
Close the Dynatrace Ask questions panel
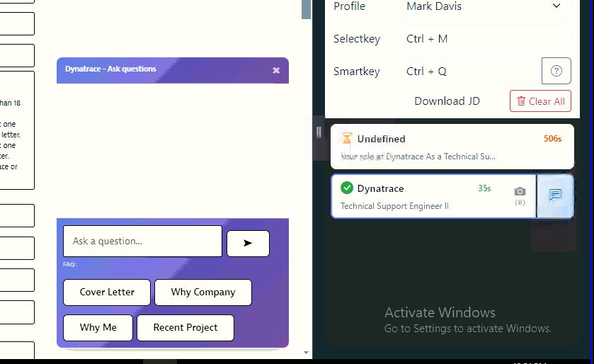[276, 70]
